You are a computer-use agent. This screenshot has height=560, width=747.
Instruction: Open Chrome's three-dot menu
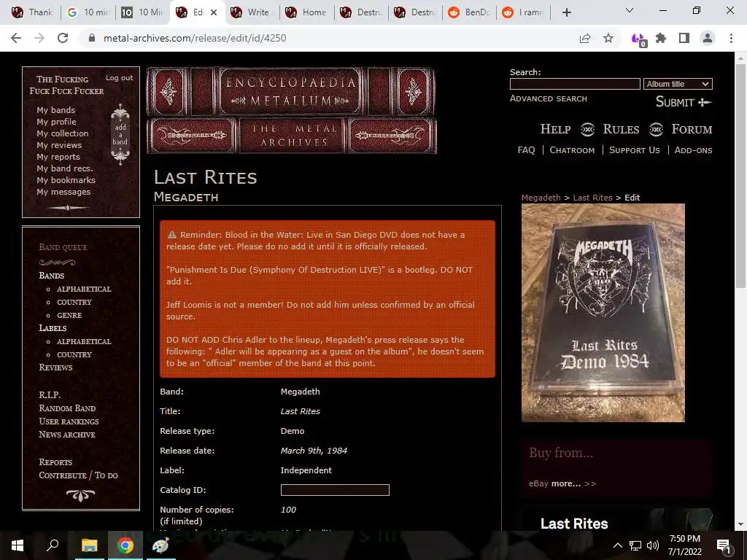(731, 38)
